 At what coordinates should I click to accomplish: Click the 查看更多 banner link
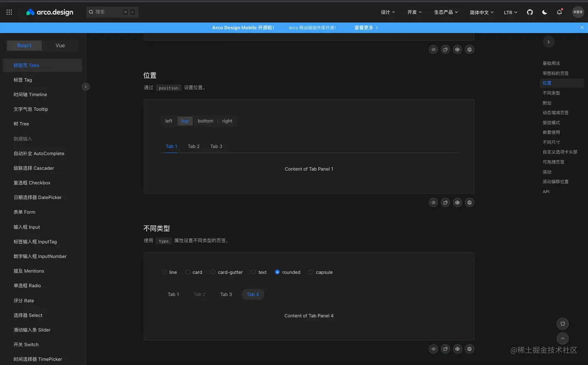(x=367, y=28)
